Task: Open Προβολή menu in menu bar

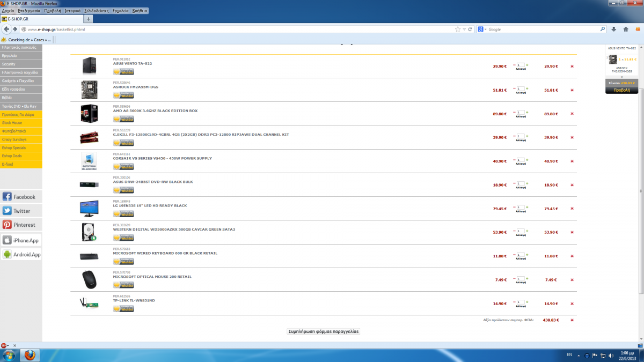Action: [53, 11]
